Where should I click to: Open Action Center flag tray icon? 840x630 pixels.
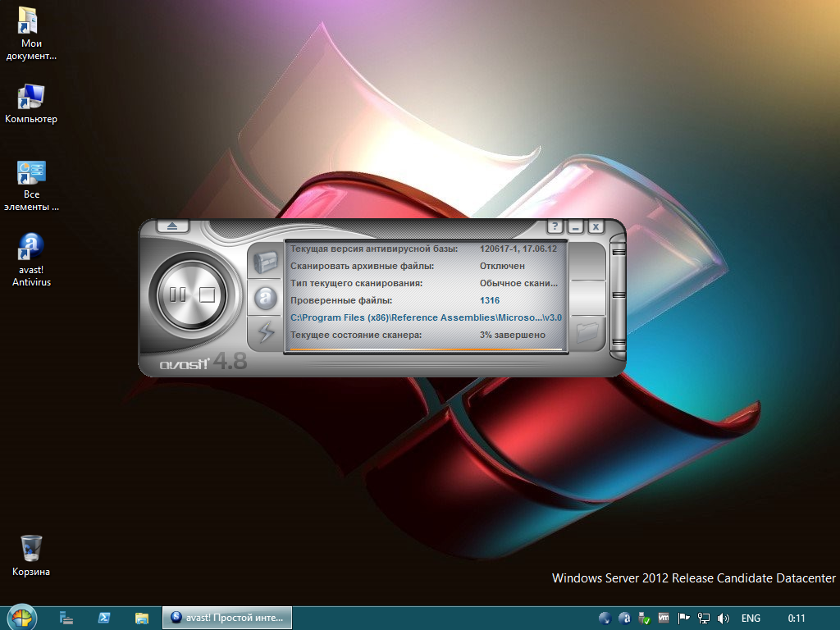click(683, 619)
